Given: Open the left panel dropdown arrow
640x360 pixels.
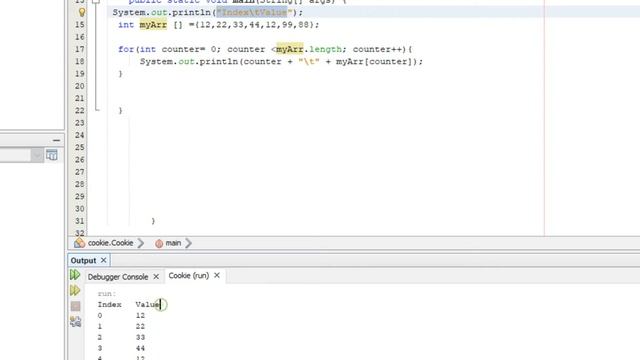Looking at the screenshot, I should coord(37,155).
